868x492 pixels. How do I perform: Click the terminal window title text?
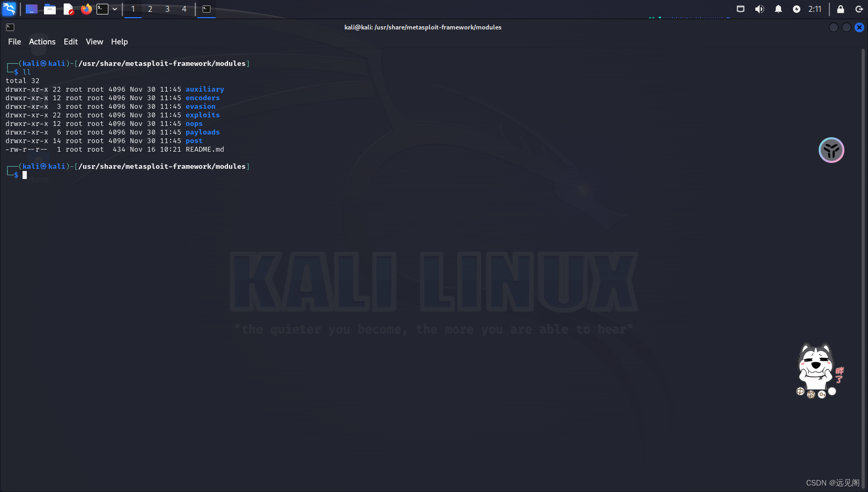point(423,27)
